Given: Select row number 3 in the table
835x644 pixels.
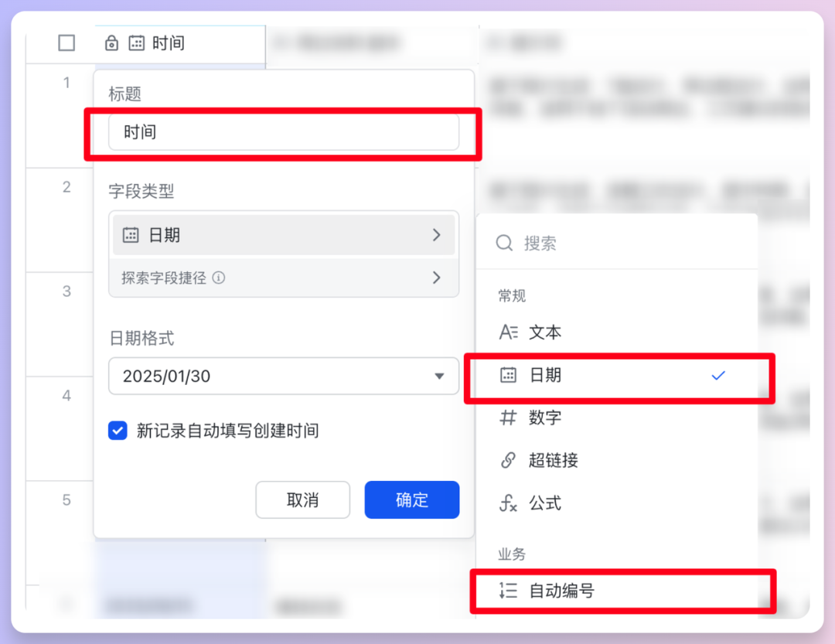Looking at the screenshot, I should [x=66, y=291].
